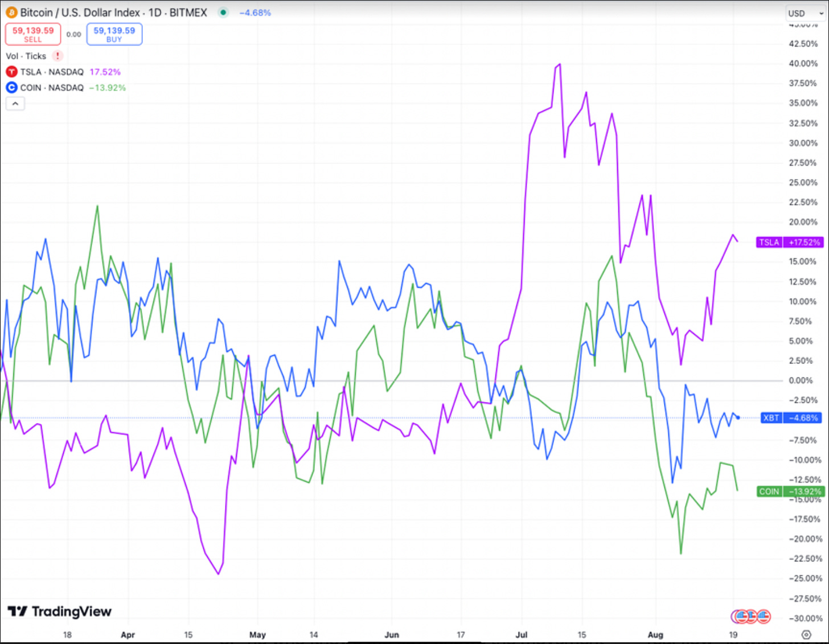Click the TSLA Tesla logo icon
829x644 pixels.
(11, 72)
